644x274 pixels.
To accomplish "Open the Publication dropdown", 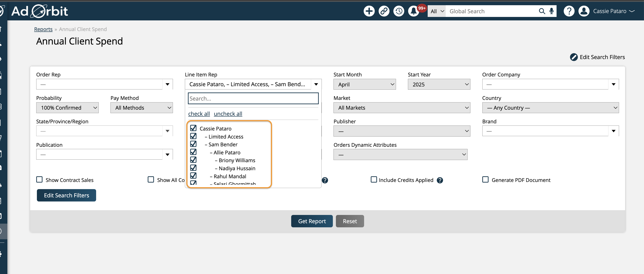I will click(105, 154).
